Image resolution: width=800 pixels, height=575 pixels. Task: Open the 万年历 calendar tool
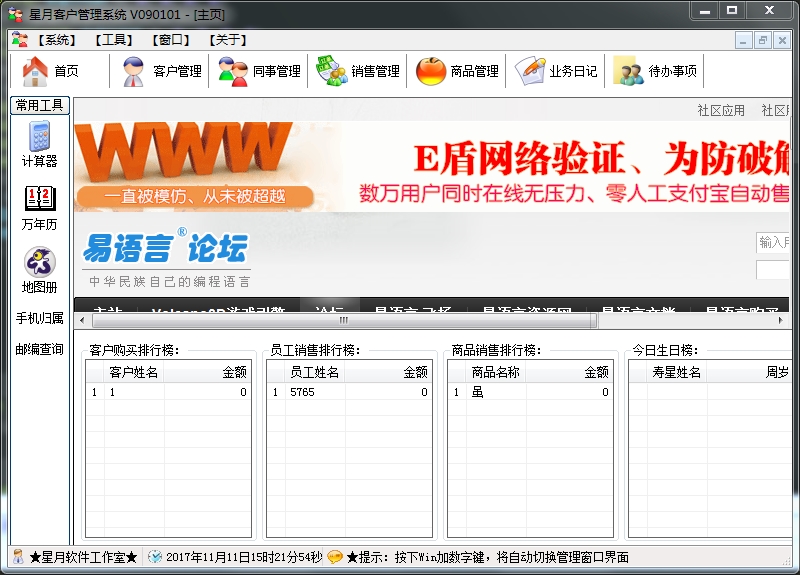(x=39, y=208)
